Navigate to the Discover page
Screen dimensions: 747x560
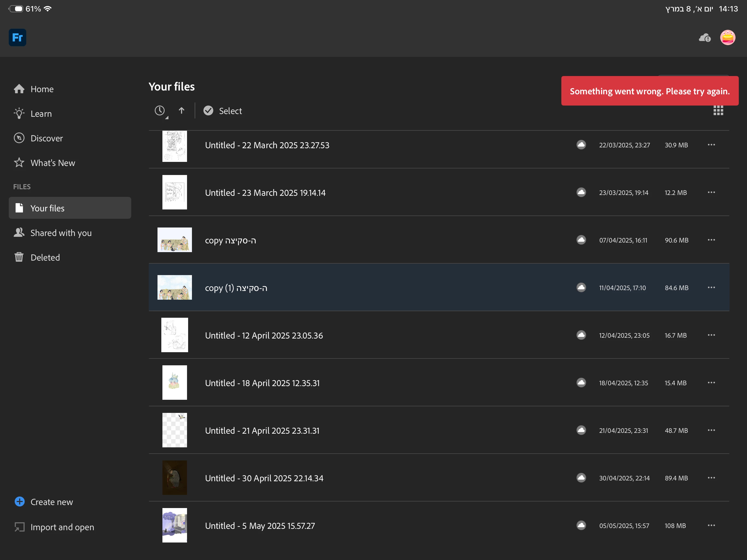pyautogui.click(x=46, y=138)
